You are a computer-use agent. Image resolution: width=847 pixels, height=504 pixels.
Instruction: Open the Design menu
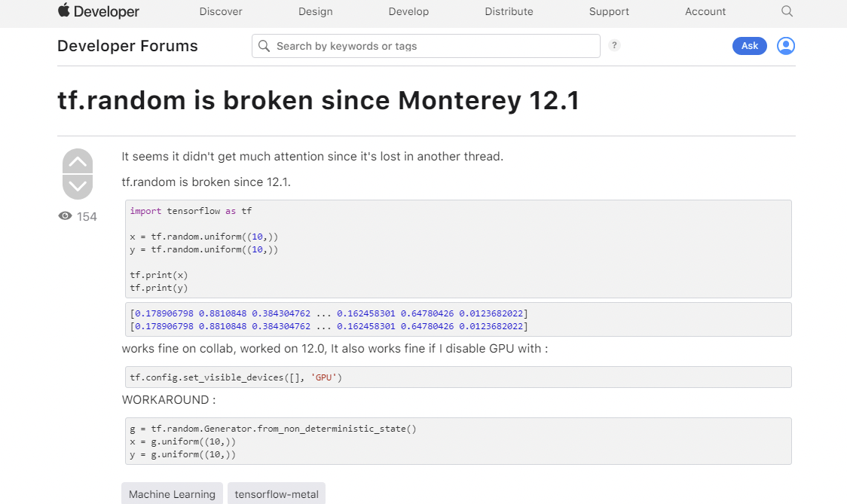315,11
